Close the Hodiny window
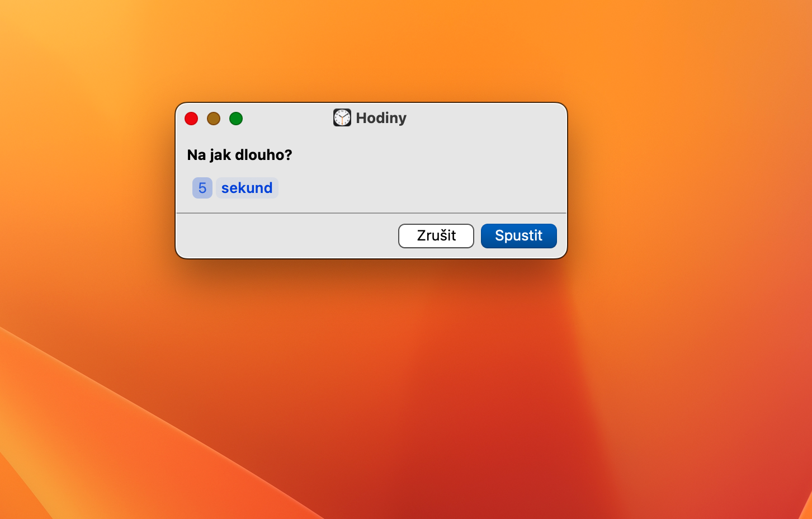Image resolution: width=812 pixels, height=519 pixels. coord(191,119)
